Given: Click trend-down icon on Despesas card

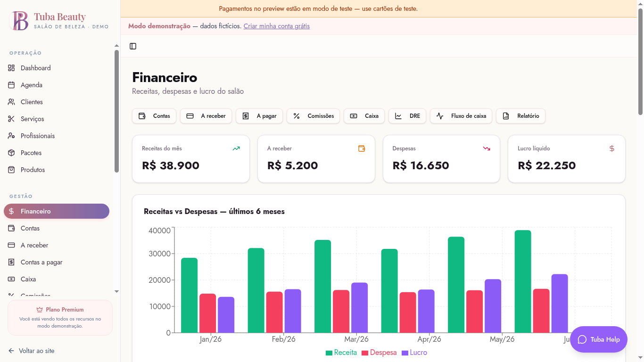Looking at the screenshot, I should pos(487,148).
